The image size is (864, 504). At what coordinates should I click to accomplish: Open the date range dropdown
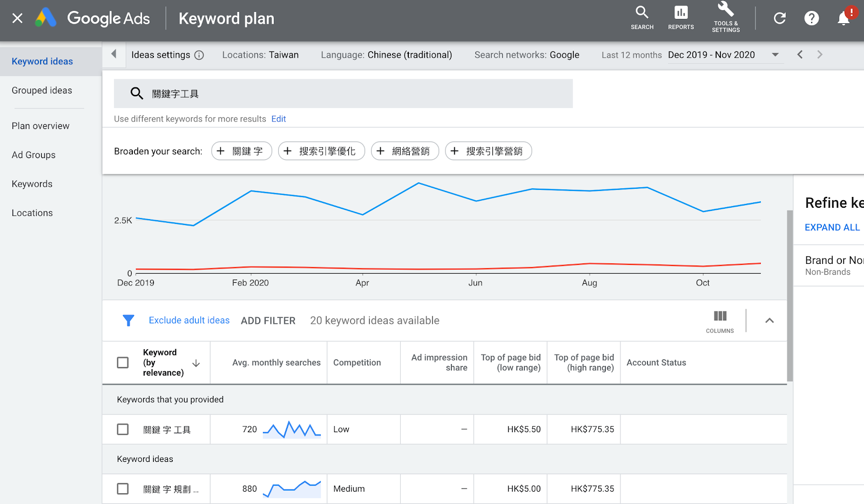(725, 55)
